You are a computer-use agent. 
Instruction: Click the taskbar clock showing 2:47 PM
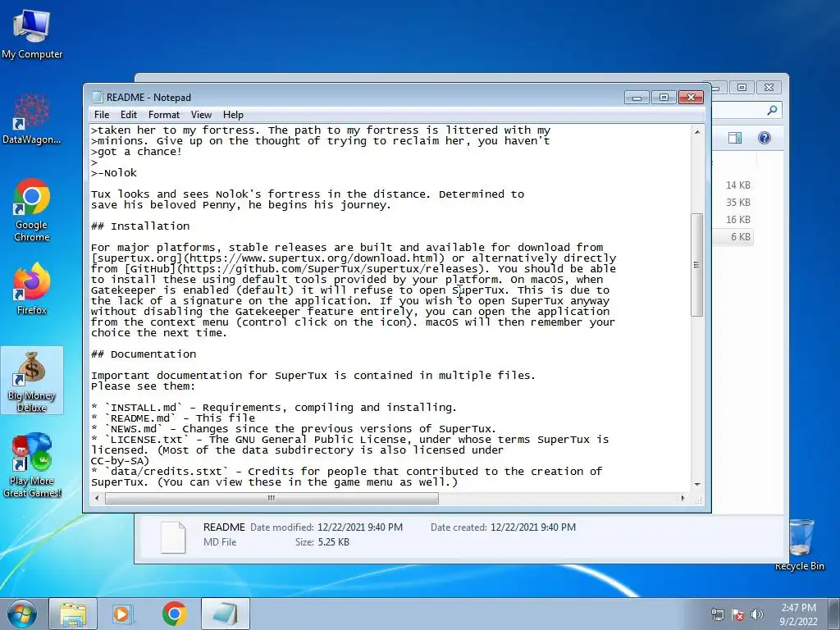(x=798, y=614)
